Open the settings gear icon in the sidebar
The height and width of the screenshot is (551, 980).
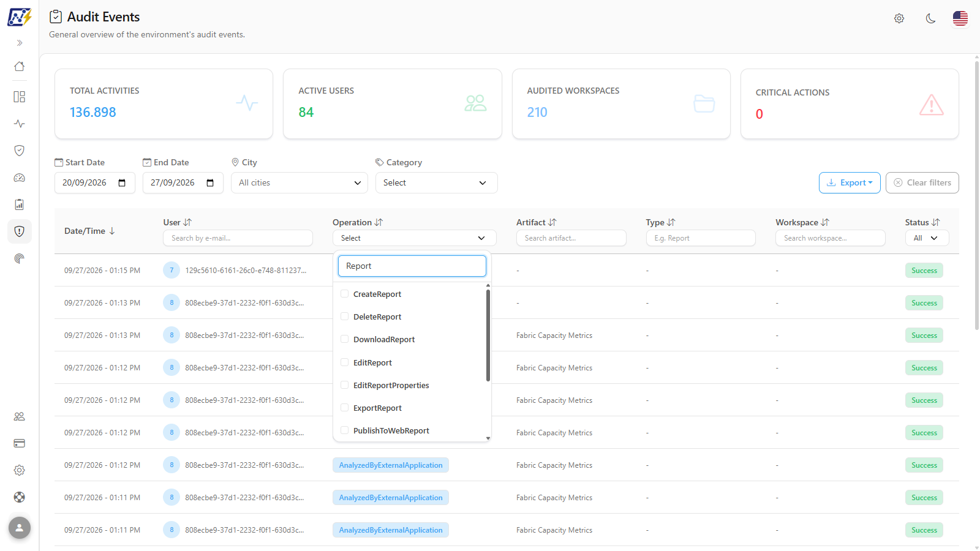click(20, 470)
